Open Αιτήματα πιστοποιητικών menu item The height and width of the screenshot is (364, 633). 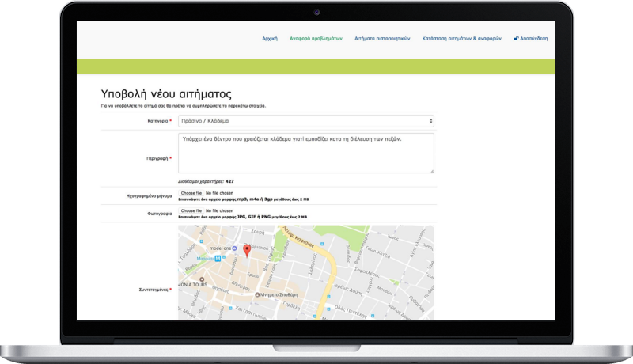click(x=382, y=38)
